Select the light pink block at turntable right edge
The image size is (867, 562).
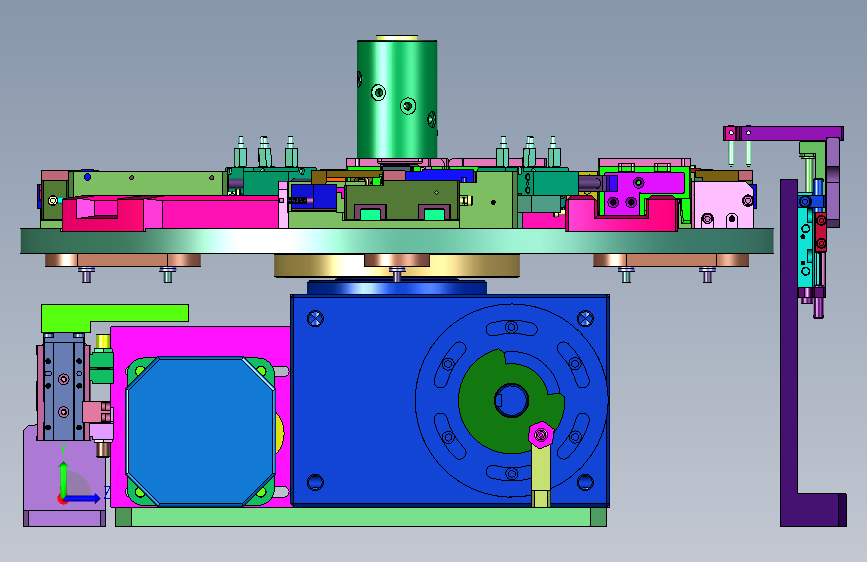pyautogui.click(x=723, y=205)
